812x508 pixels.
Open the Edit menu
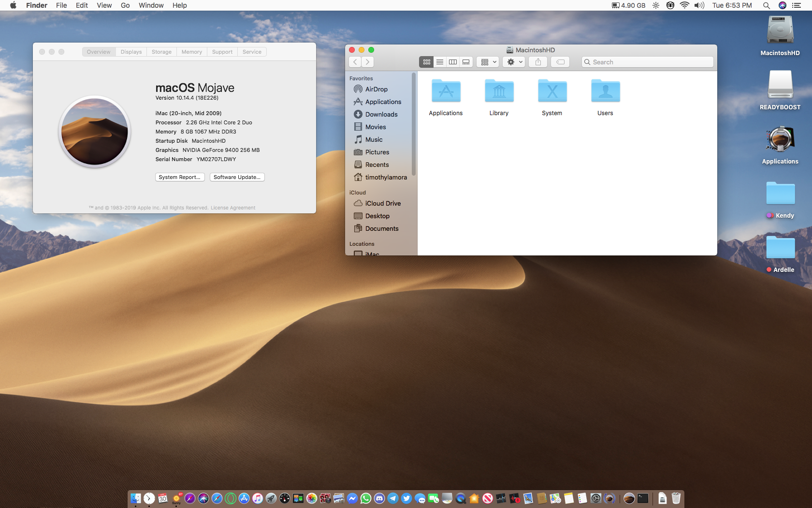[82, 5]
